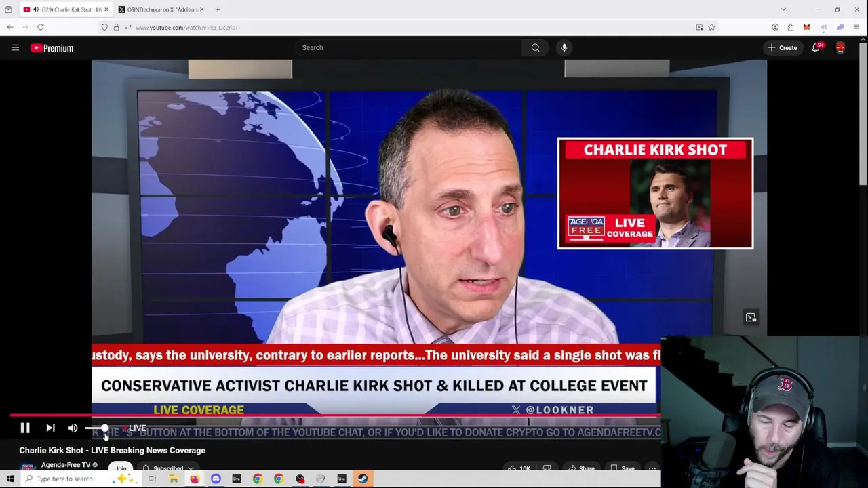The height and width of the screenshot is (488, 868).
Task: Adjust the player volume slider handle
Action: coord(105,428)
